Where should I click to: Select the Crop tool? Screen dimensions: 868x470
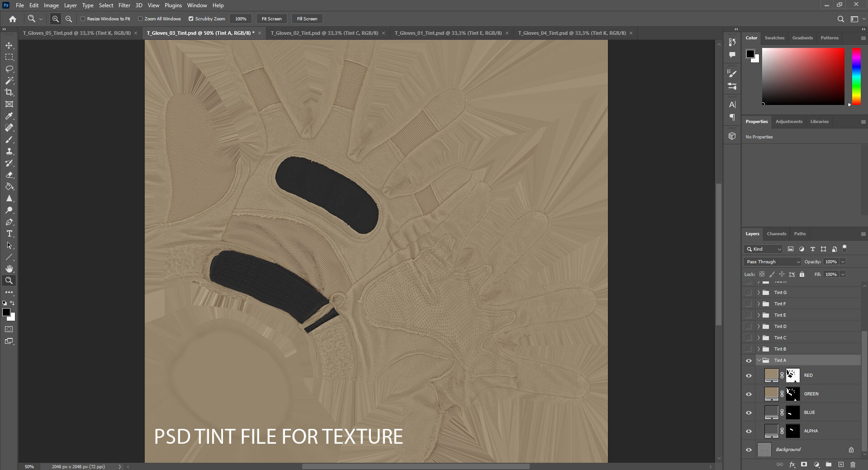coord(9,92)
